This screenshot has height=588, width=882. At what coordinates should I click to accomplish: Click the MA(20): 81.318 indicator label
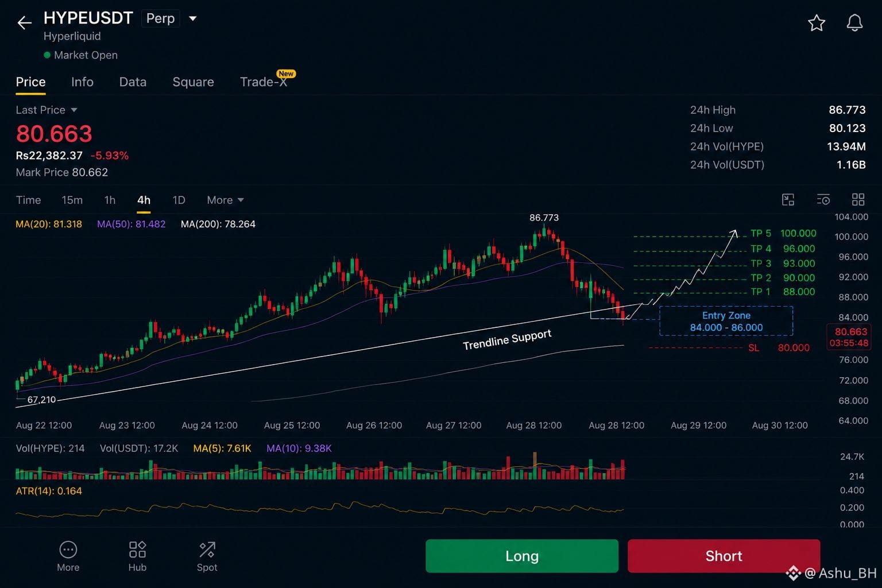click(49, 224)
